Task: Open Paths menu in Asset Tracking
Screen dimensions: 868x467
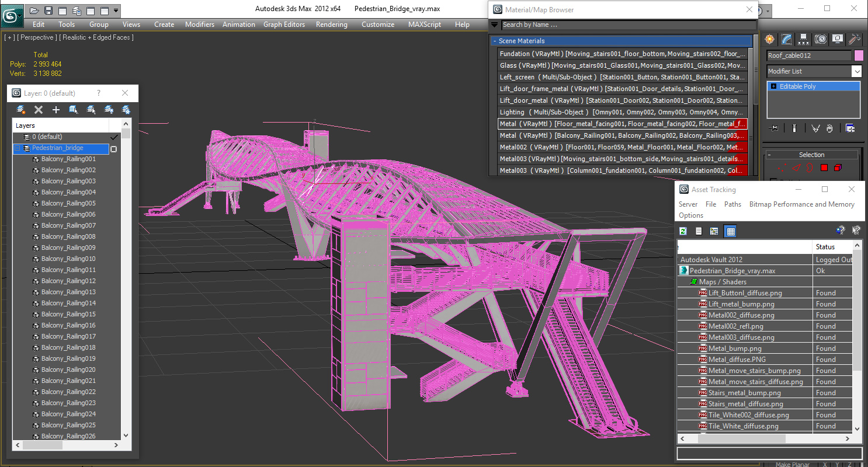Action: (x=732, y=204)
